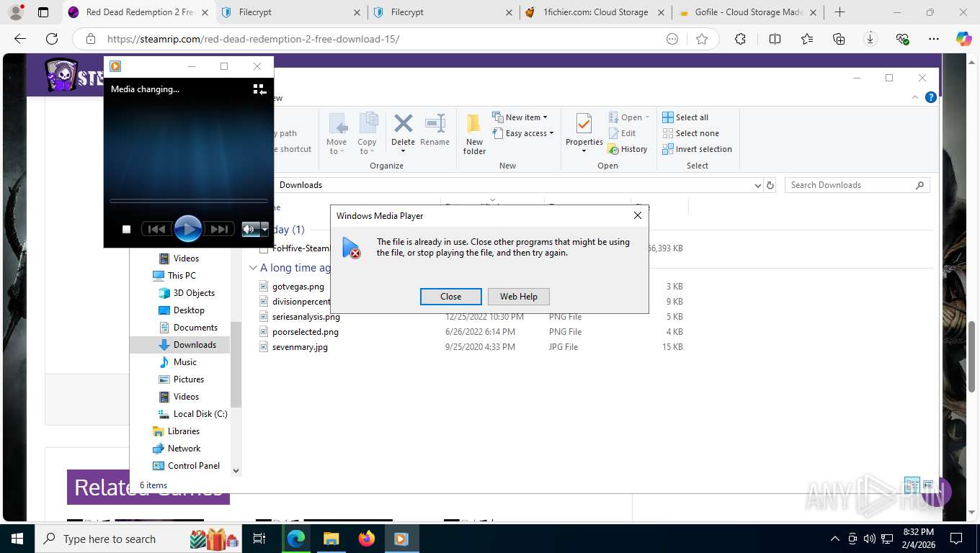Click the Media Player seek bar
Viewport: 980px width, 553px height.
coord(188,201)
